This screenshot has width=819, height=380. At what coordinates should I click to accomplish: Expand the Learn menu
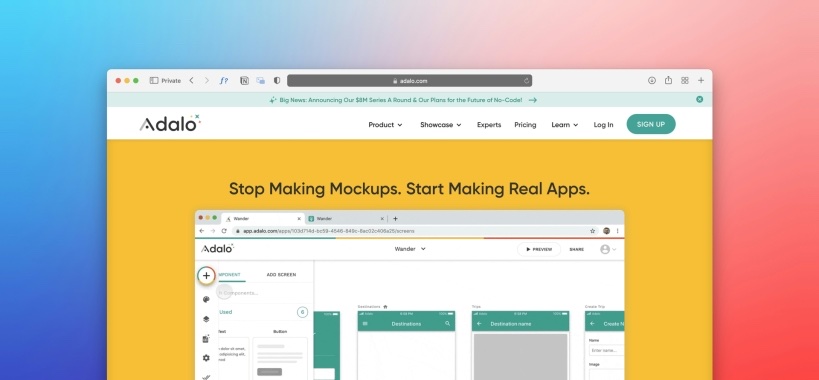pyautogui.click(x=565, y=125)
